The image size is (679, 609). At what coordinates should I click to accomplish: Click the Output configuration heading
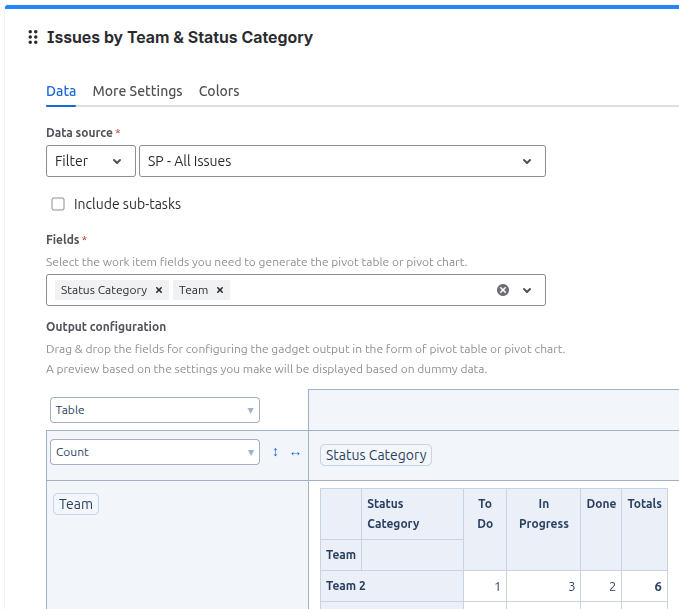click(x=106, y=327)
